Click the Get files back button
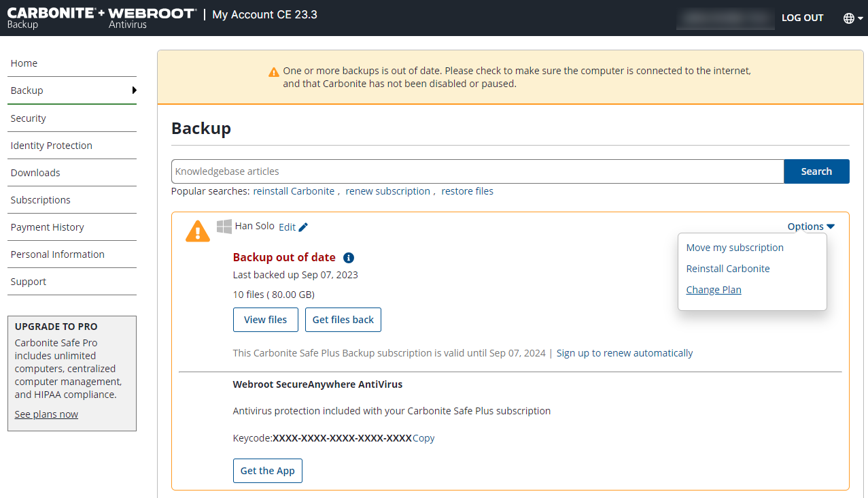868x498 pixels. (x=343, y=320)
